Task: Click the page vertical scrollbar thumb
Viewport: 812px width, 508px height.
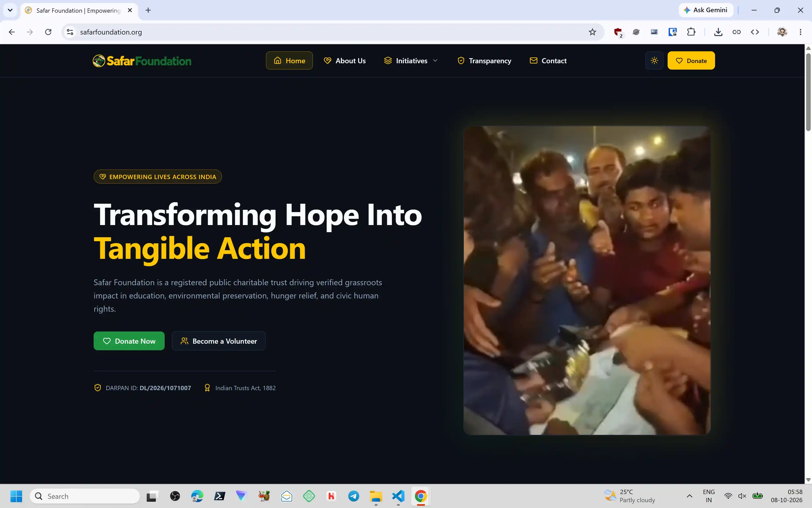Action: pyautogui.click(x=808, y=92)
